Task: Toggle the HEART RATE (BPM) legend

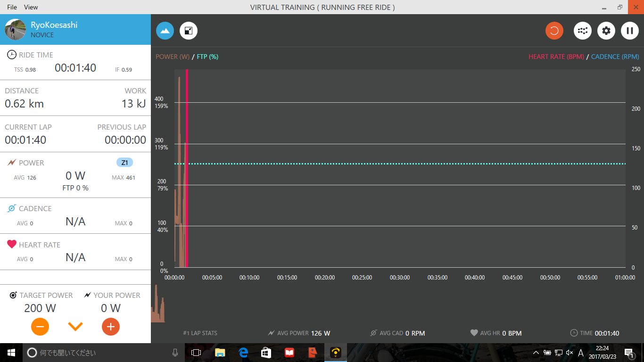Action: [556, 57]
